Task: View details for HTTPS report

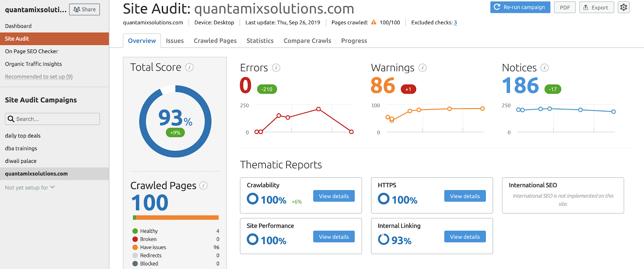Action: (465, 196)
